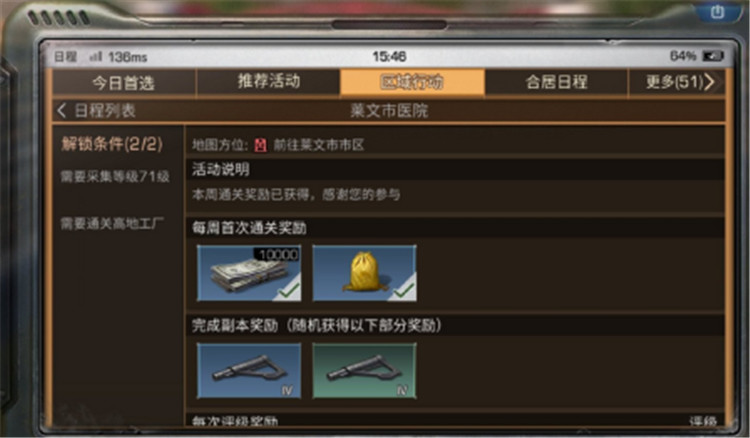Screen dimensions: 750x438
Task: Click the battery icon in status bar
Action: pyautogui.click(x=713, y=56)
